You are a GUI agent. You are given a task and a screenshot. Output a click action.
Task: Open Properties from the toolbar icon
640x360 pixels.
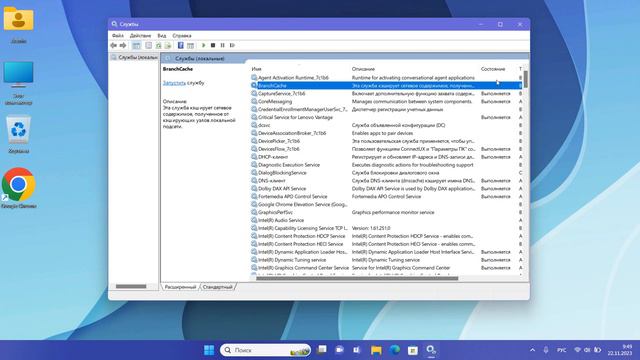[149, 45]
